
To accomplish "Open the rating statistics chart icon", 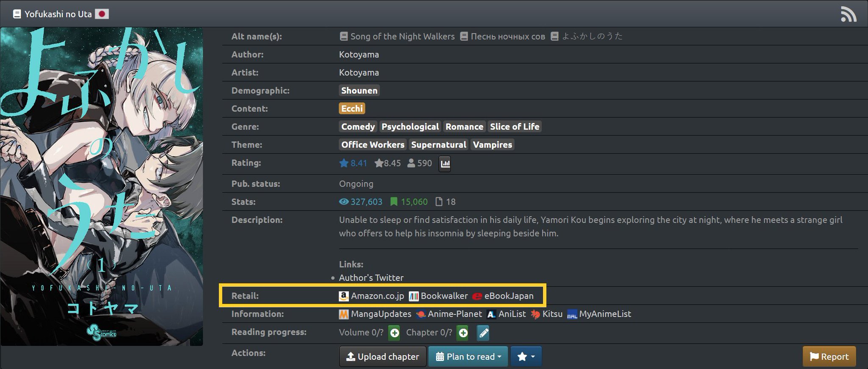I will [x=445, y=163].
